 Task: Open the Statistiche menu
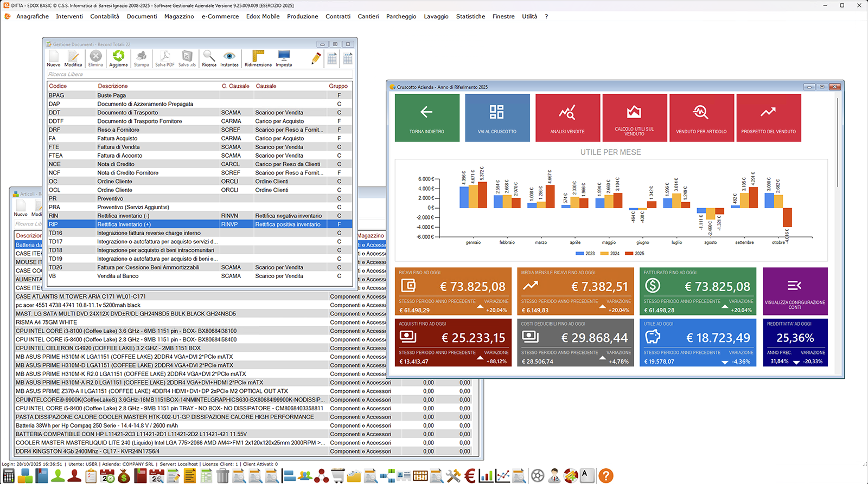click(x=470, y=16)
